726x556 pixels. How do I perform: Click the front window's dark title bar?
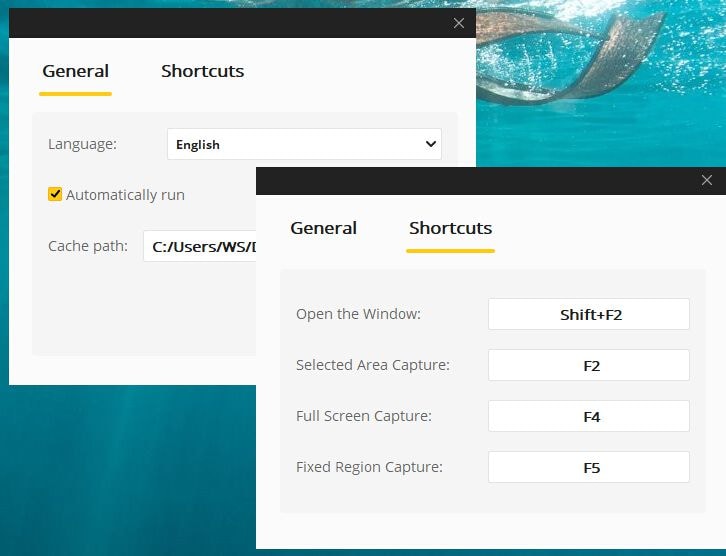470,181
